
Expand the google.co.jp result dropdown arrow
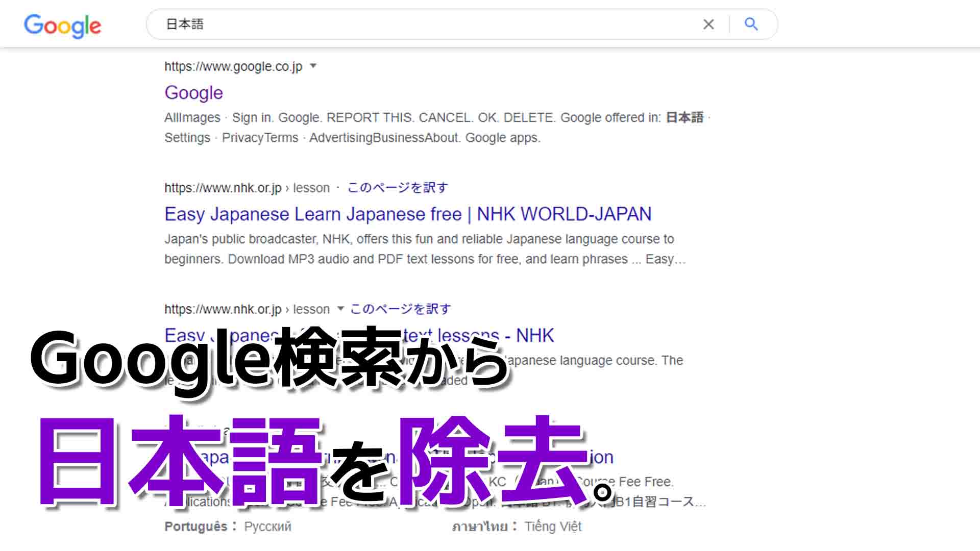pos(313,66)
